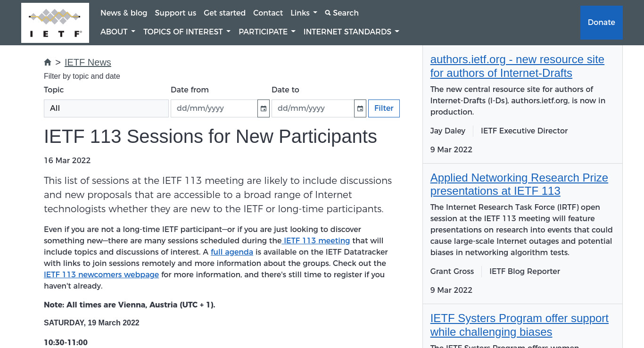This screenshot has width=644, height=348.
Task: Click the Topic field label
Action: tap(54, 90)
